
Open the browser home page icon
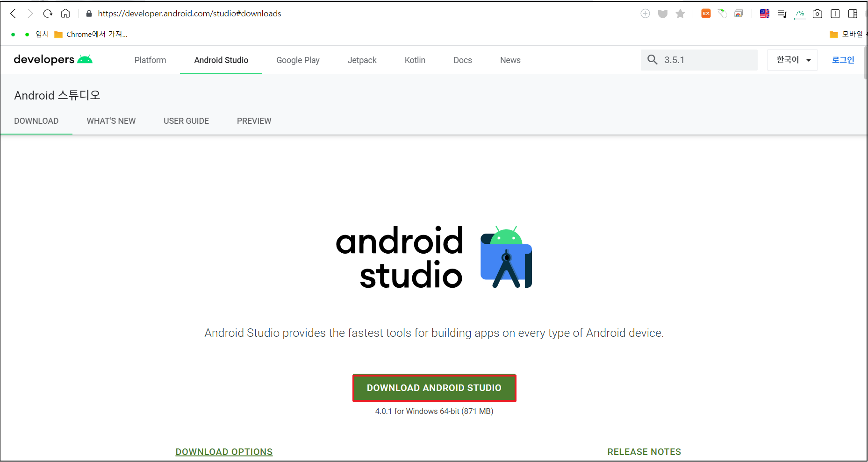(65, 14)
